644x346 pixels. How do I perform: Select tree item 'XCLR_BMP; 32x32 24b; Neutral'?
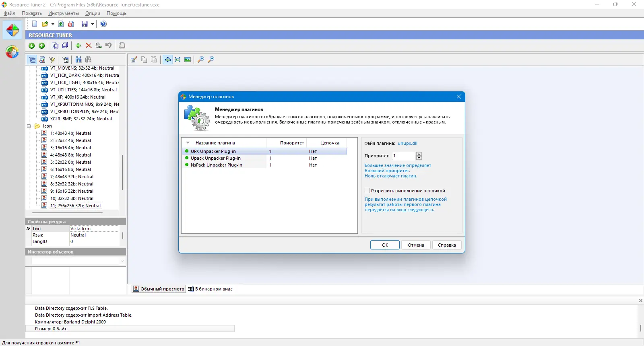pyautogui.click(x=81, y=119)
